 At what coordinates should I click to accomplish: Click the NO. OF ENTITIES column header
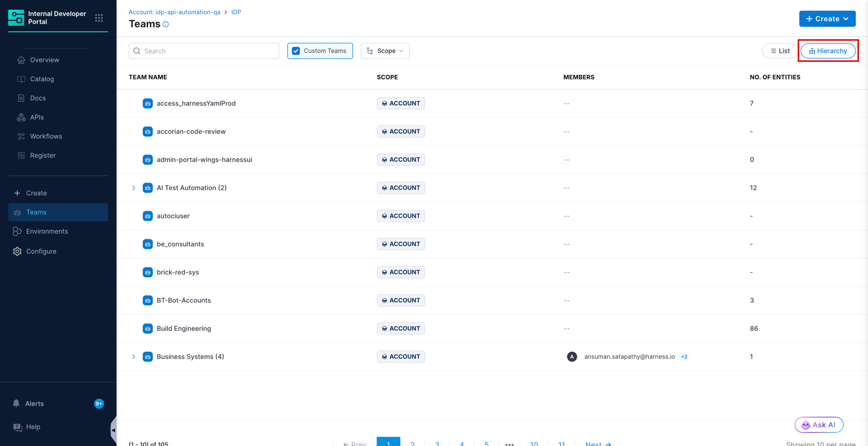(775, 77)
